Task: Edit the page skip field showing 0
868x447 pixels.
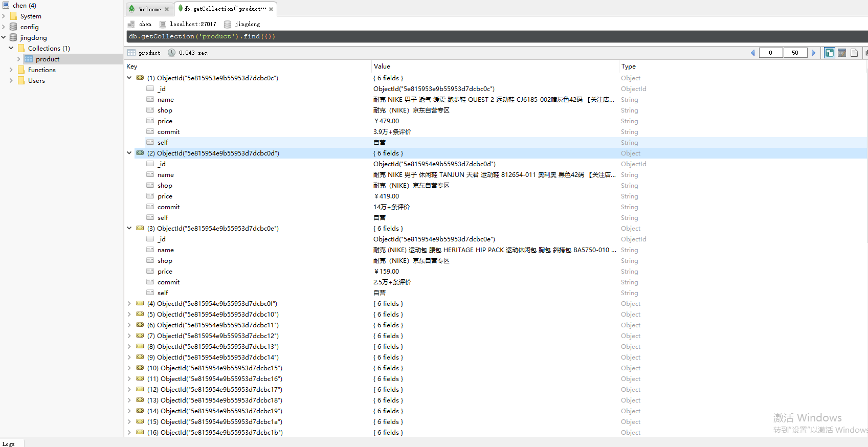Action: [x=770, y=53]
